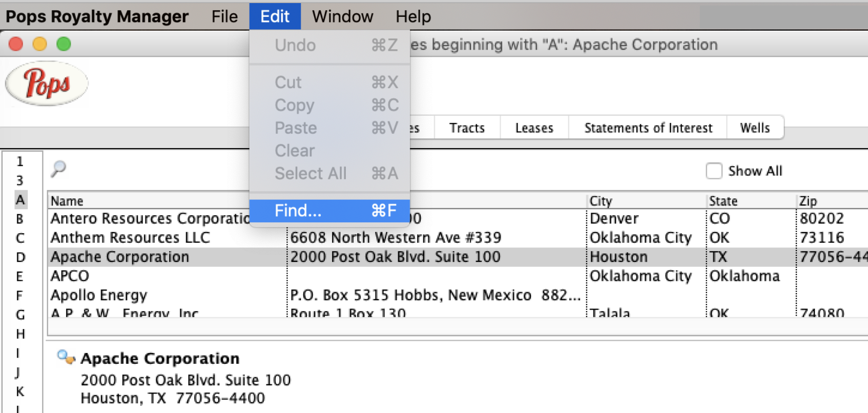868x413 pixels.
Task: Select the APCO row
Action: 458,276
